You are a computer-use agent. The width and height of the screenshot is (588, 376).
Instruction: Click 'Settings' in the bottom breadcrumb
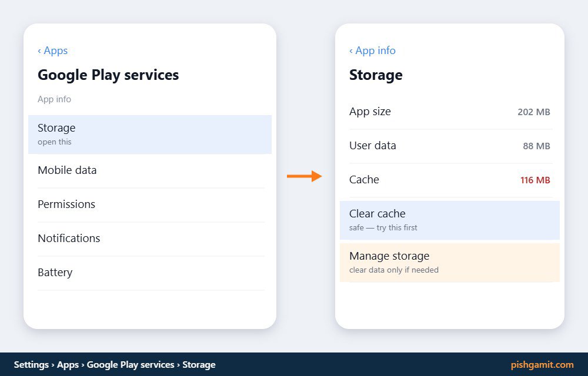pyautogui.click(x=32, y=365)
